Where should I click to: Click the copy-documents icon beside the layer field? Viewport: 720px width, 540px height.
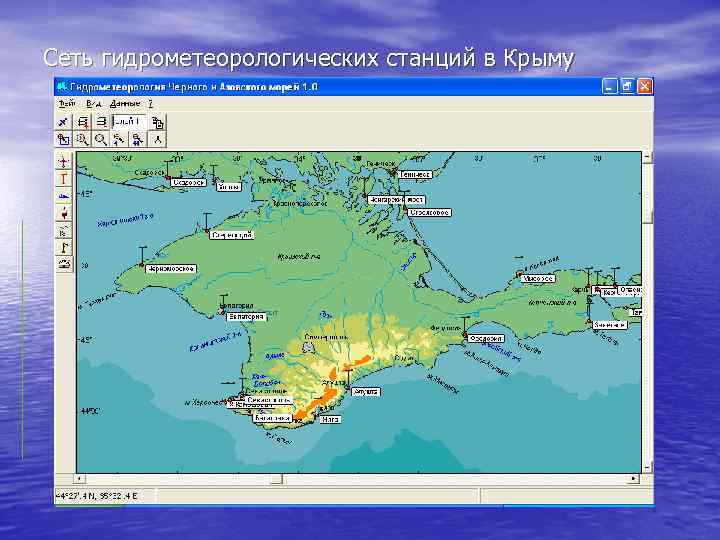tap(158, 123)
